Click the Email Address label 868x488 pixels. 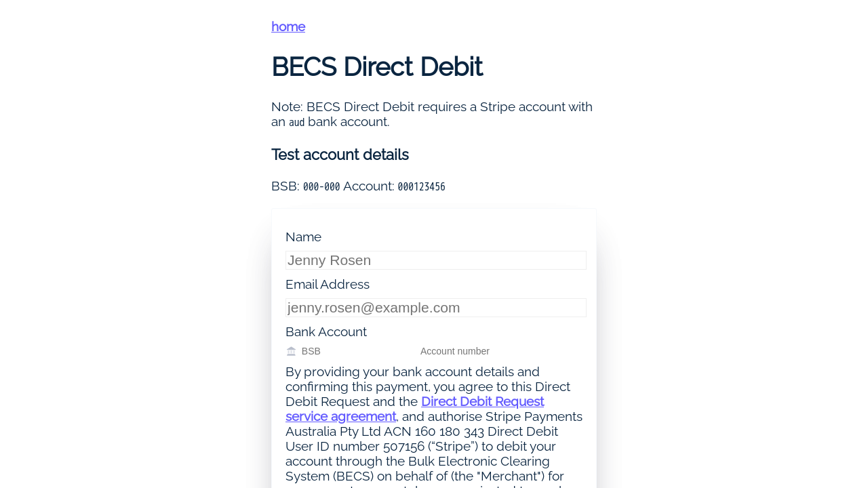click(x=327, y=284)
